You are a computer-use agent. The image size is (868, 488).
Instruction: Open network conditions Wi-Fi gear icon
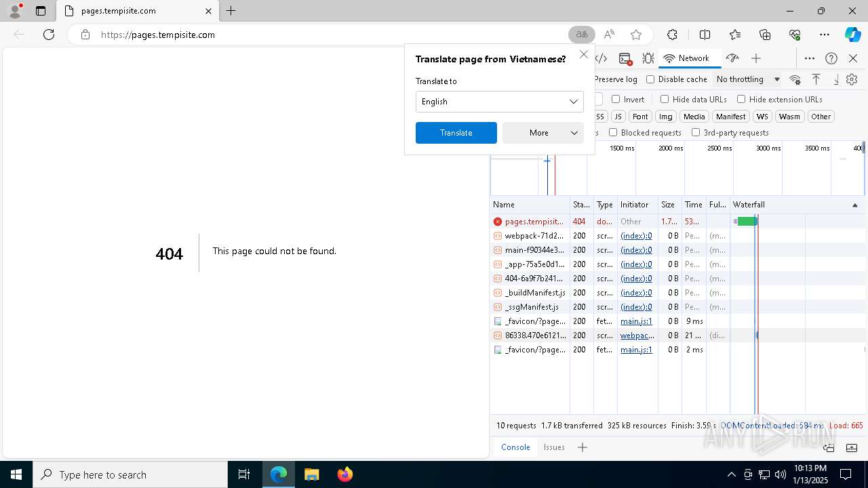pos(795,79)
